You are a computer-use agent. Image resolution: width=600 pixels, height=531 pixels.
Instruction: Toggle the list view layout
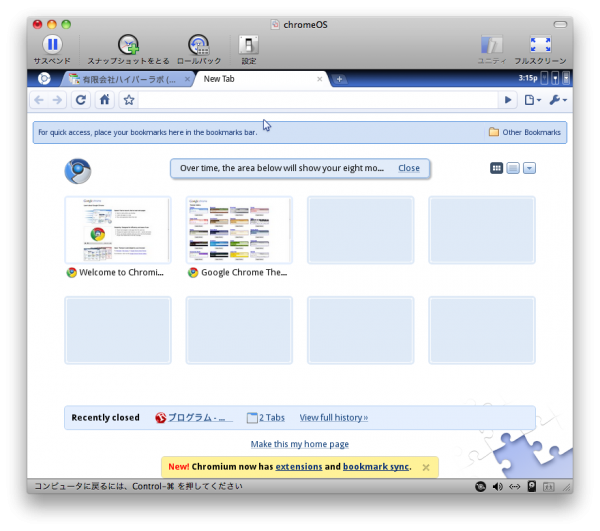(513, 168)
